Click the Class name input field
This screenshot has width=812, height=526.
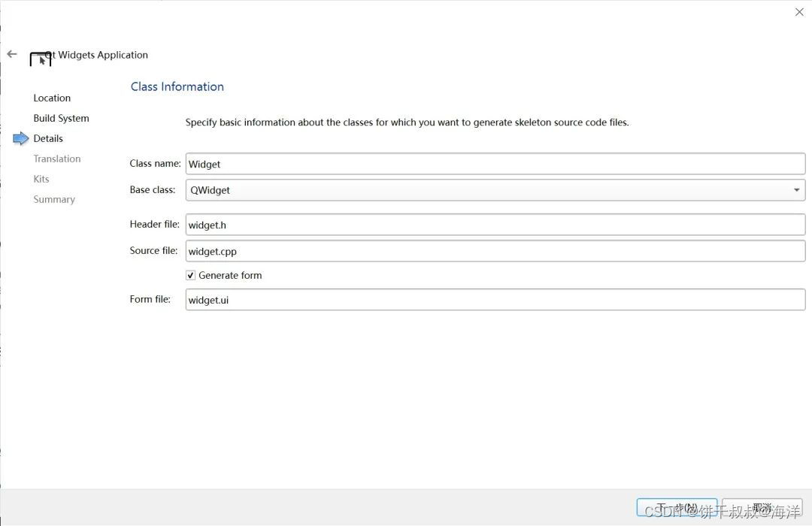[495, 164]
